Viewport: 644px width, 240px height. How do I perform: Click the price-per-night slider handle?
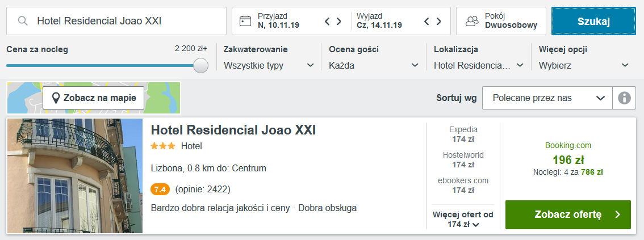click(201, 65)
